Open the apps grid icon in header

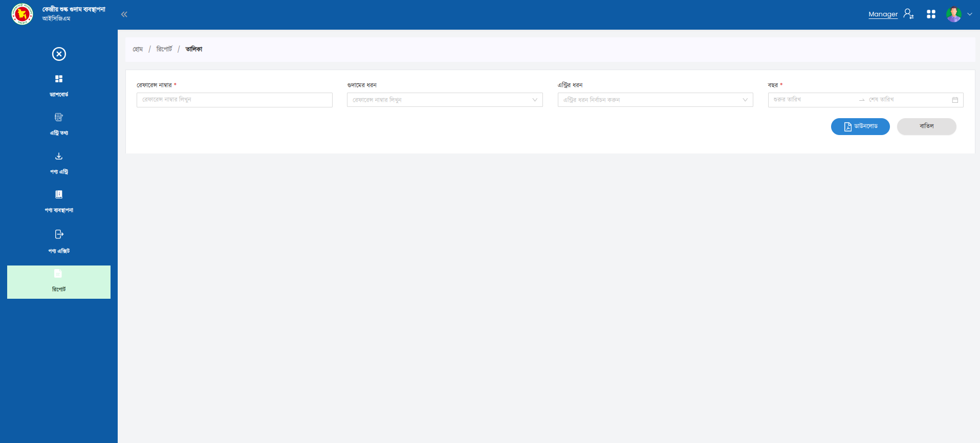[x=931, y=14]
